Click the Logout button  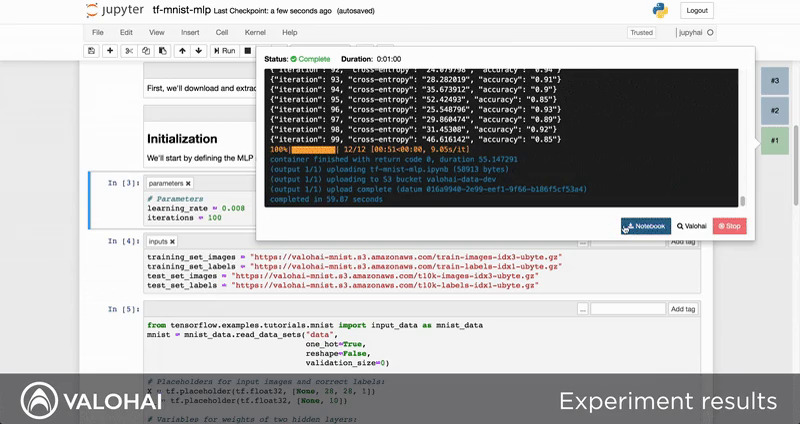tap(696, 10)
